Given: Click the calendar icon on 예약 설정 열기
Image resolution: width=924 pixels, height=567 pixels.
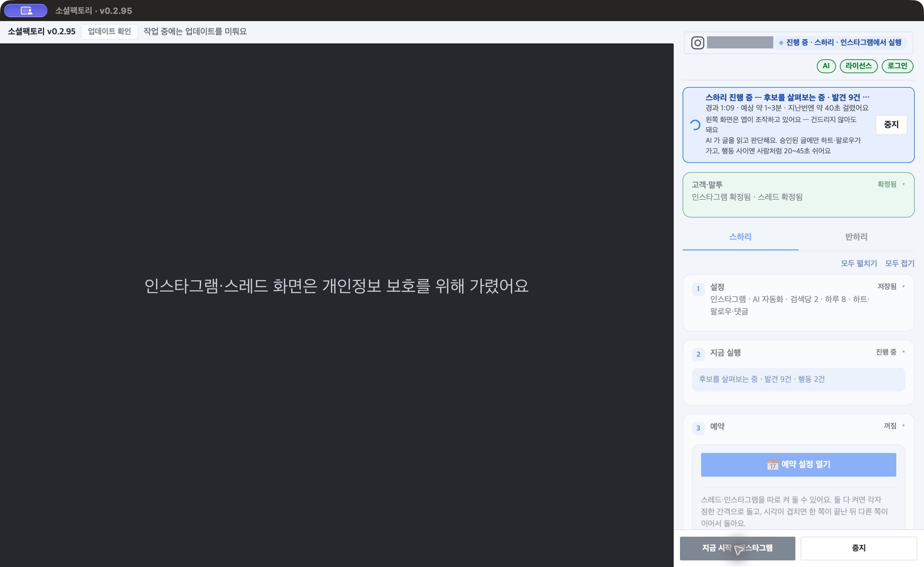Looking at the screenshot, I should [772, 464].
